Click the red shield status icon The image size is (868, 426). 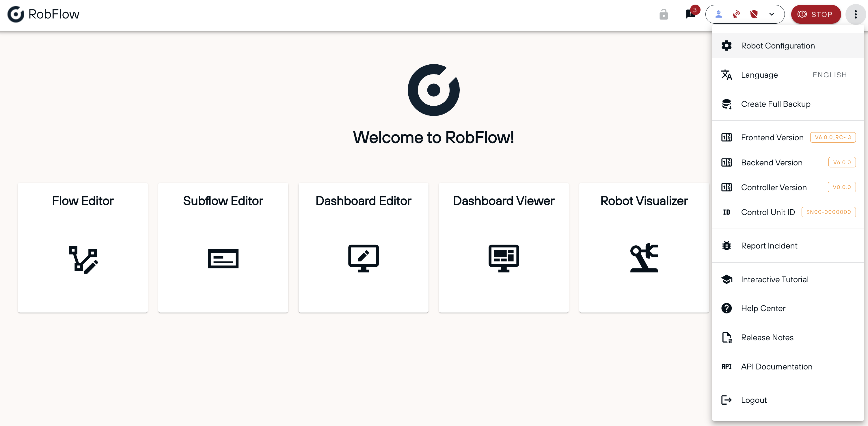click(754, 14)
